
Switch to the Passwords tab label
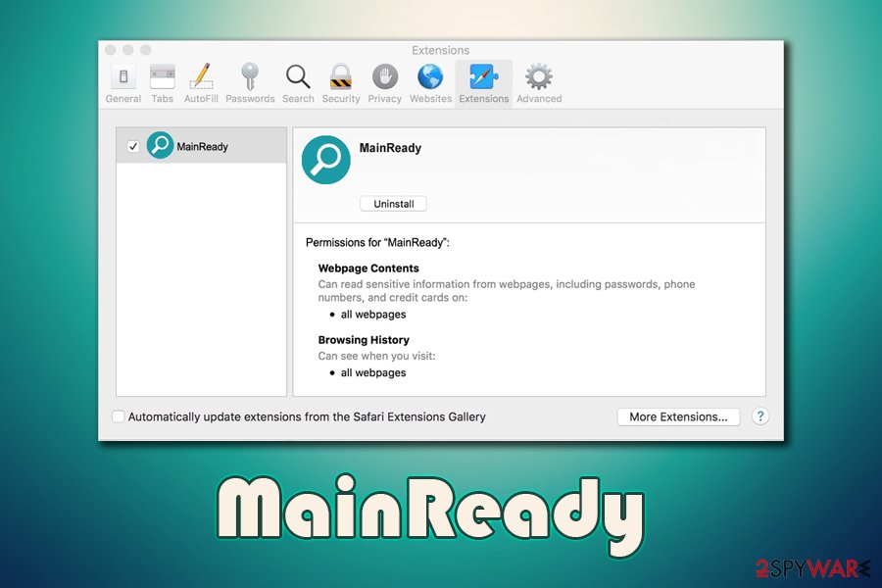pos(250,98)
